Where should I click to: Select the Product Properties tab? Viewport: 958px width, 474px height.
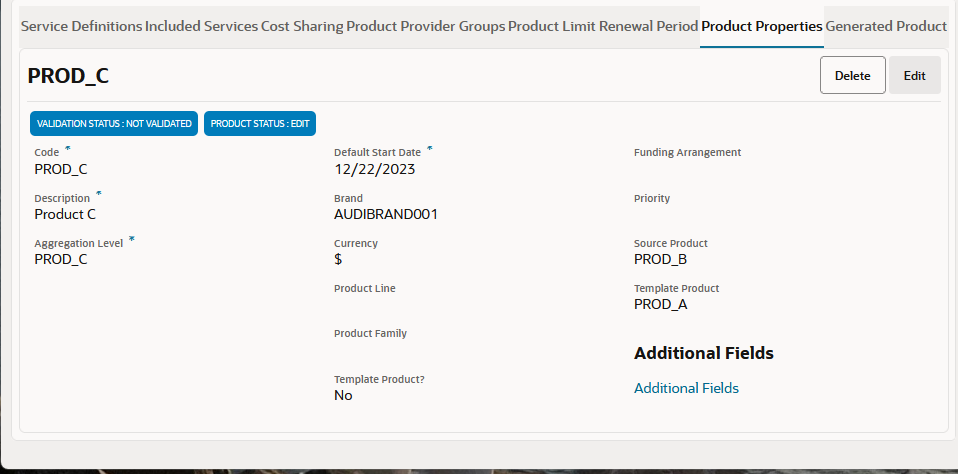tap(762, 26)
